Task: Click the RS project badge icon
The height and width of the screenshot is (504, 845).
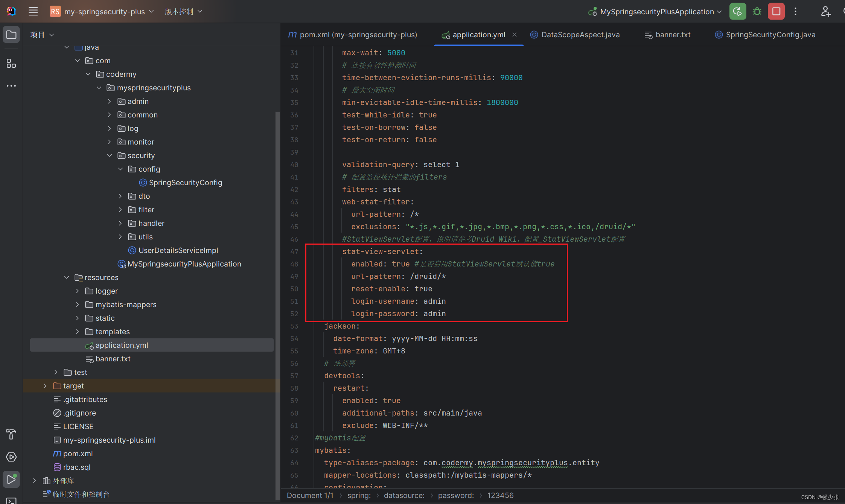Action: [55, 11]
